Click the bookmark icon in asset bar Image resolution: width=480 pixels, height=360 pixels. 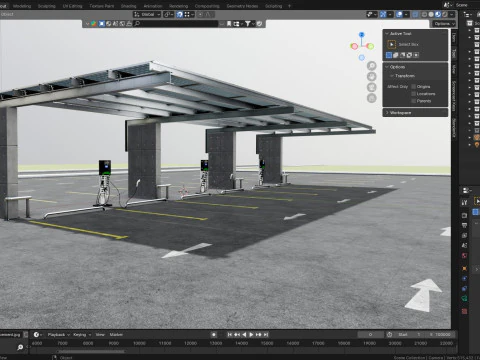point(229,24)
